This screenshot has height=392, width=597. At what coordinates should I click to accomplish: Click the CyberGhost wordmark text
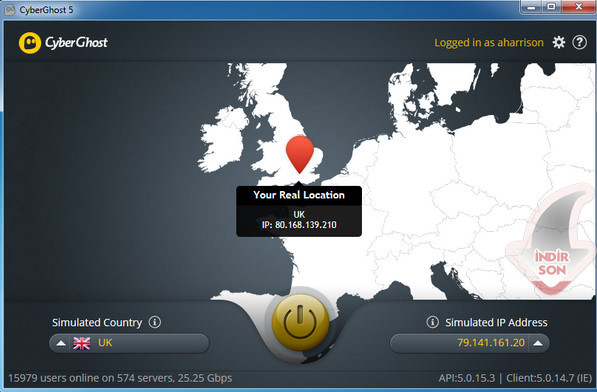77,43
